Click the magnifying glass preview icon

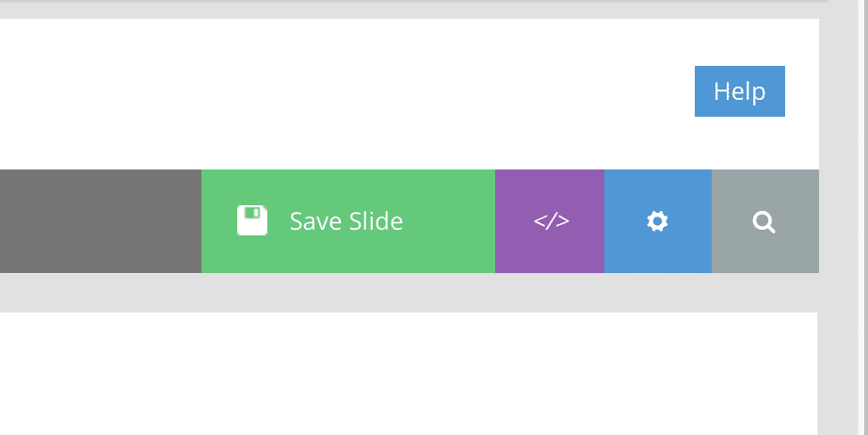[x=764, y=222]
